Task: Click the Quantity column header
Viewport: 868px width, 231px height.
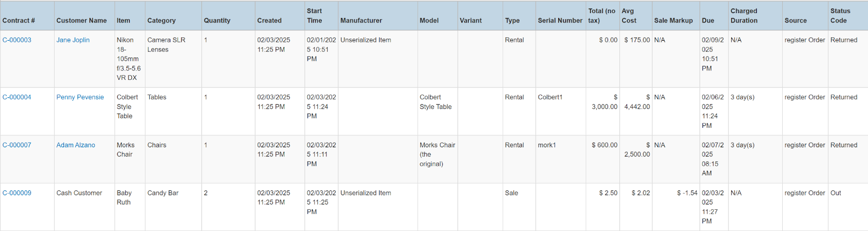Action: [217, 21]
